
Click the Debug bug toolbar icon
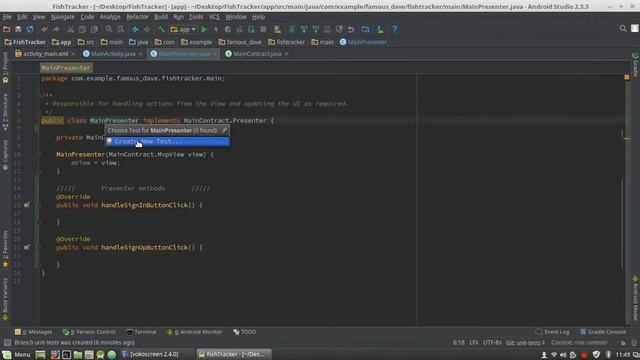point(228,29)
